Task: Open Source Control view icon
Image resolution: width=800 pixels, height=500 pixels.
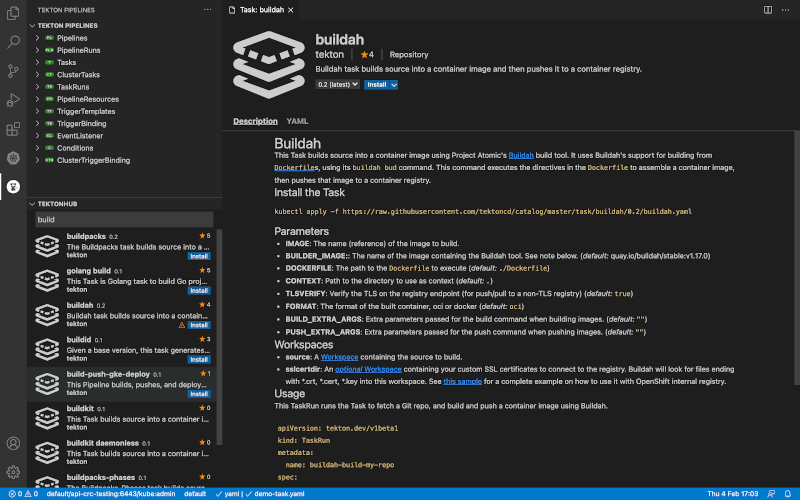Action: tap(13, 70)
